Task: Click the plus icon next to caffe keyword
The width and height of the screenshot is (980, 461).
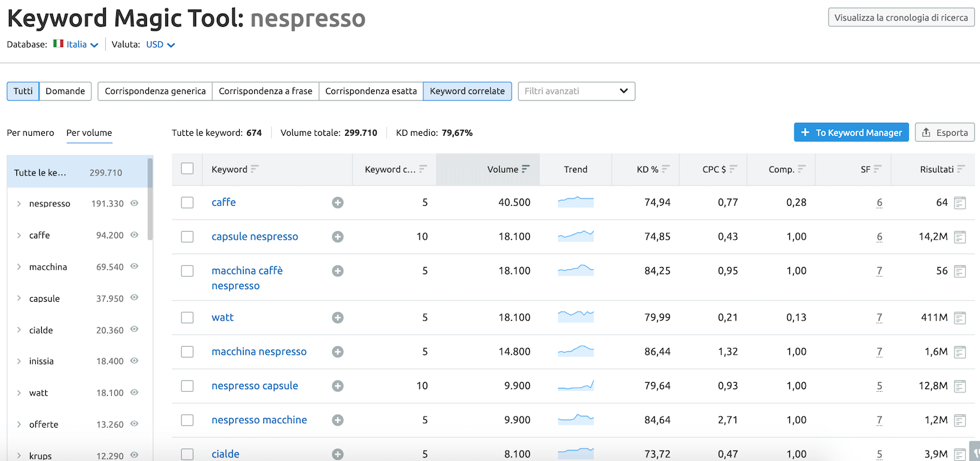Action: pyautogui.click(x=338, y=203)
